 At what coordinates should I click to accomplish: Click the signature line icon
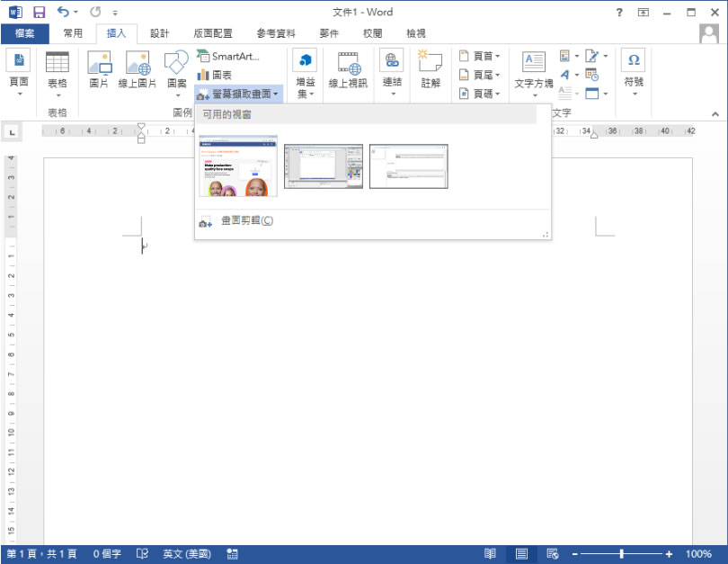[x=591, y=56]
